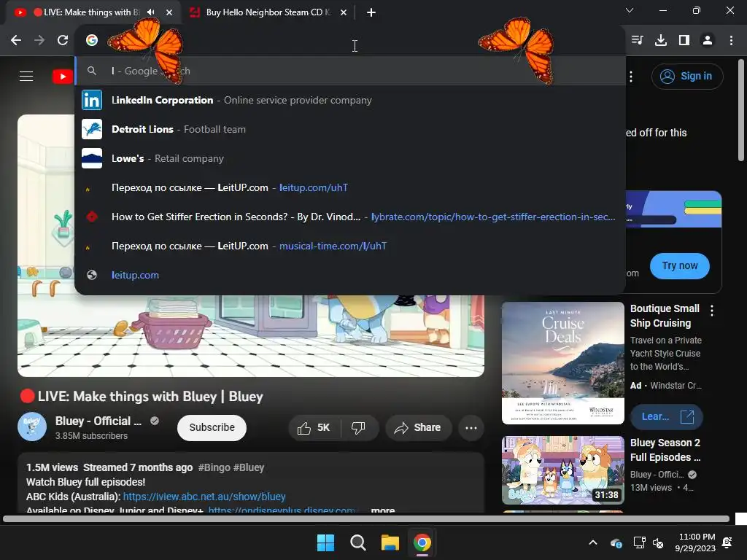Open the Chrome three-dot menu
Screen dimensions: 747x560
(731, 41)
